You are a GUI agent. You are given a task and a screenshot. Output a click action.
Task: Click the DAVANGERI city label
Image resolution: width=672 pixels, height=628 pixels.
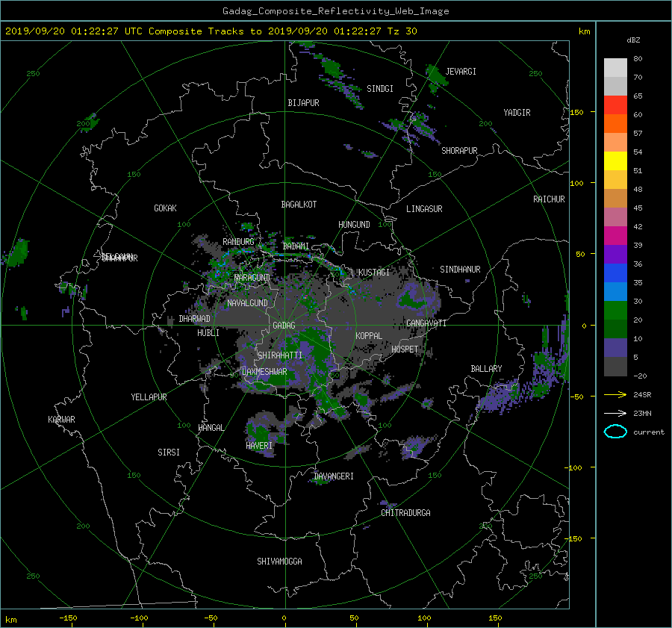[x=334, y=476]
